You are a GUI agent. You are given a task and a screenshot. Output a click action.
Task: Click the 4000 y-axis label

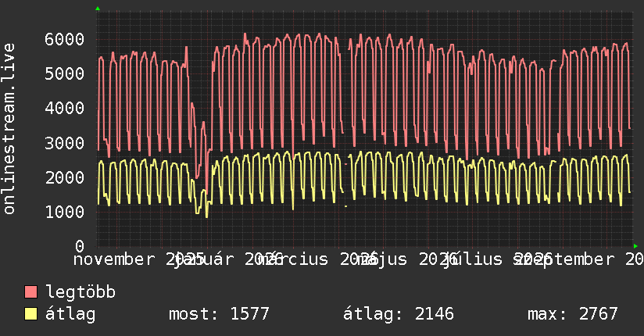point(65,109)
